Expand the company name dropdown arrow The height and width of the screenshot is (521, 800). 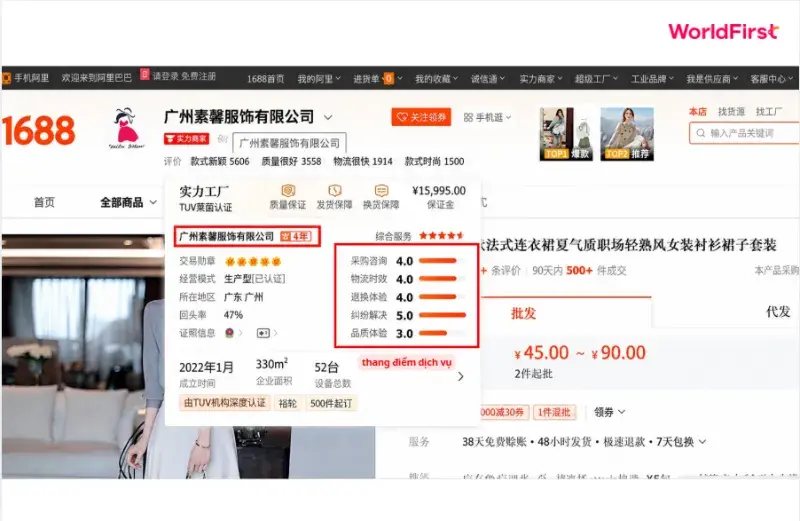pos(328,118)
